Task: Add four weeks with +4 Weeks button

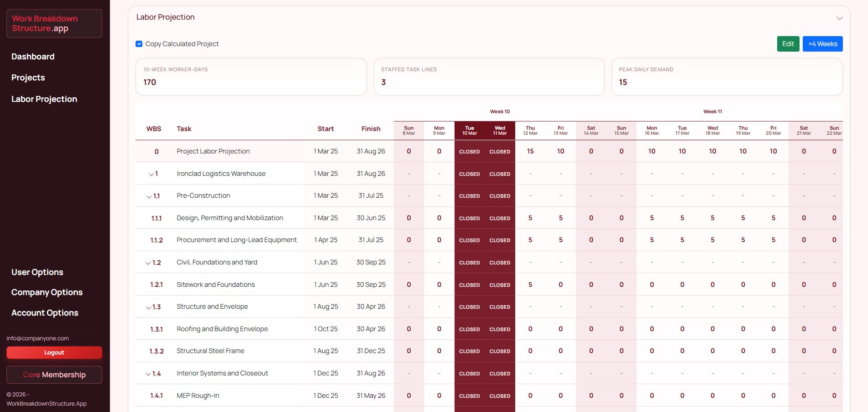Action: pos(822,44)
